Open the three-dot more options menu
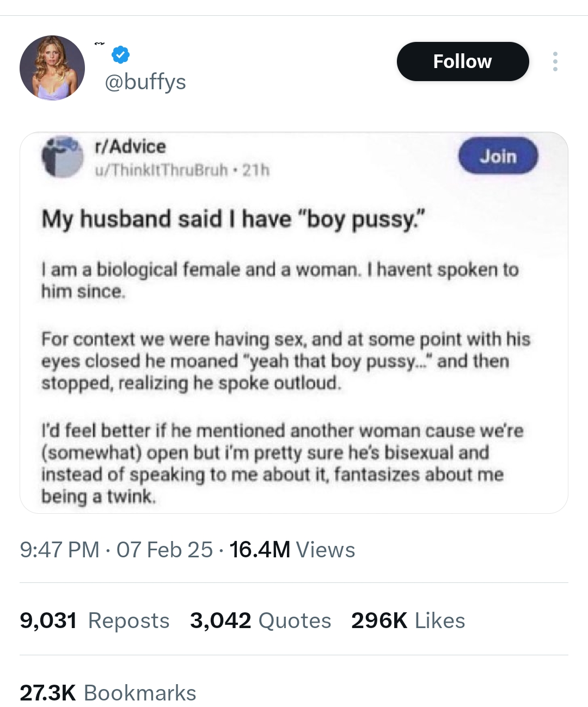588x707 pixels. tap(555, 62)
